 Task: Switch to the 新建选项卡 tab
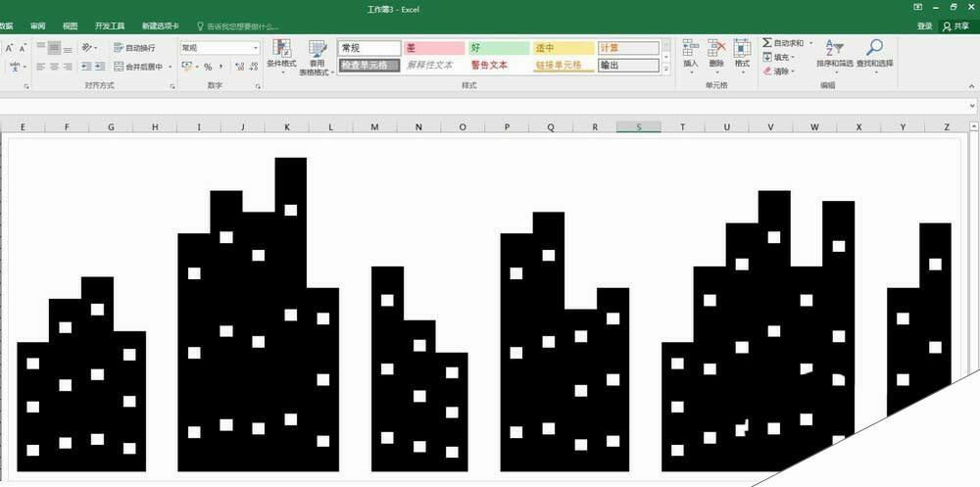(x=161, y=26)
